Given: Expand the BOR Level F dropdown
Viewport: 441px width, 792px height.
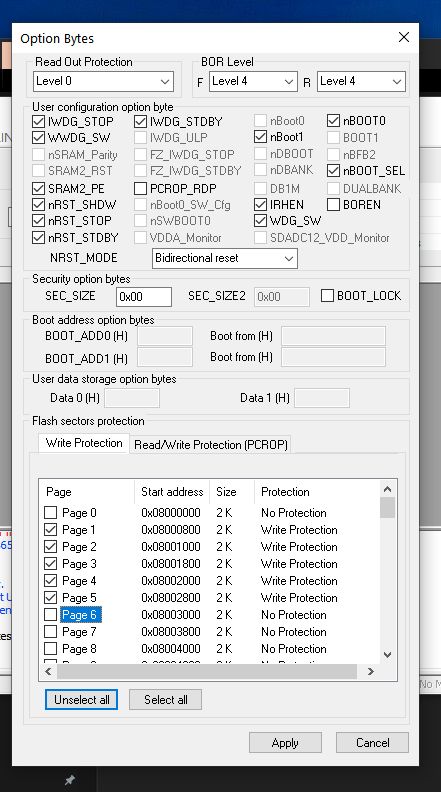Looking at the screenshot, I should pyautogui.click(x=253, y=81).
